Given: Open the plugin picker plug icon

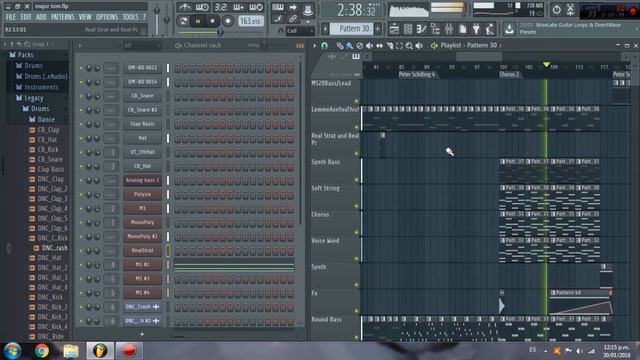Looking at the screenshot, I should point(476,29).
